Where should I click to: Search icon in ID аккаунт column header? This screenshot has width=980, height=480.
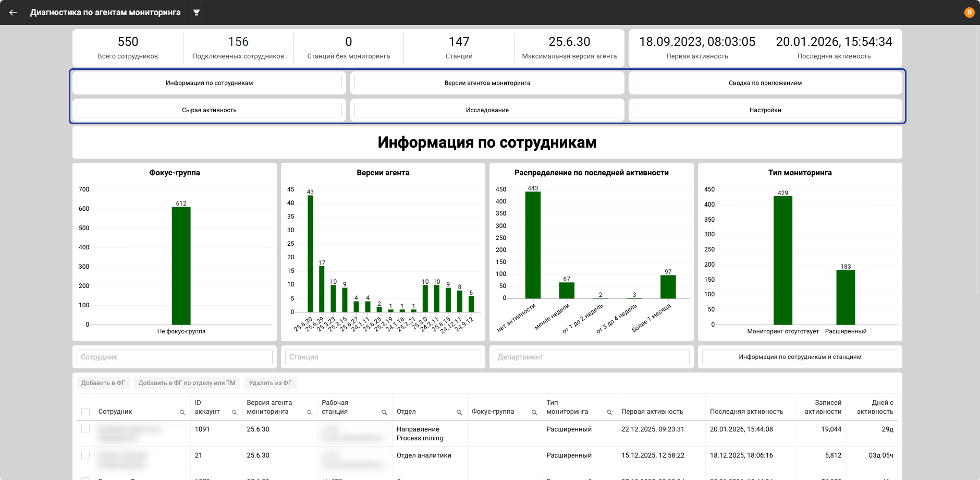tap(235, 412)
